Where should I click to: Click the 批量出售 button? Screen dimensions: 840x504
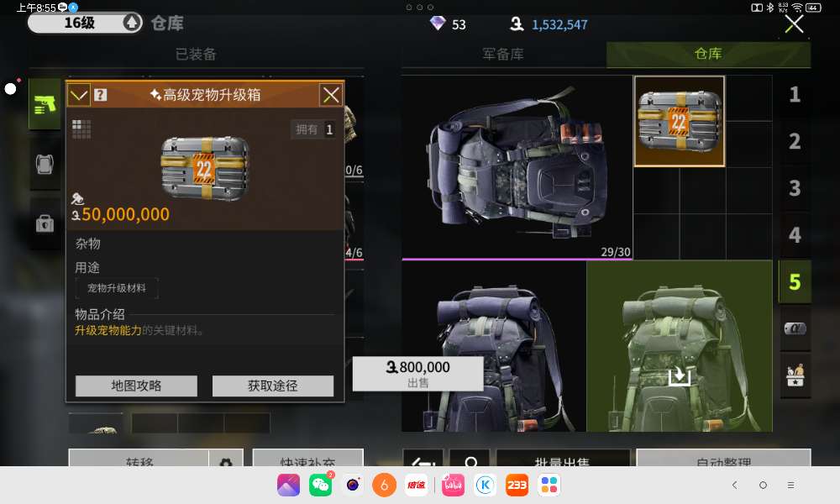pyautogui.click(x=563, y=459)
